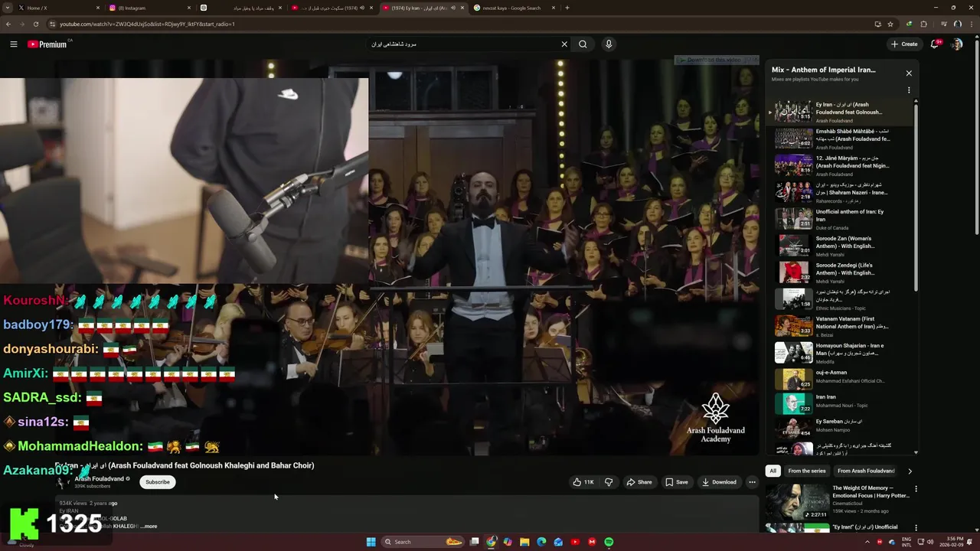
Task: Open the Windows Start menu
Action: pos(371,542)
